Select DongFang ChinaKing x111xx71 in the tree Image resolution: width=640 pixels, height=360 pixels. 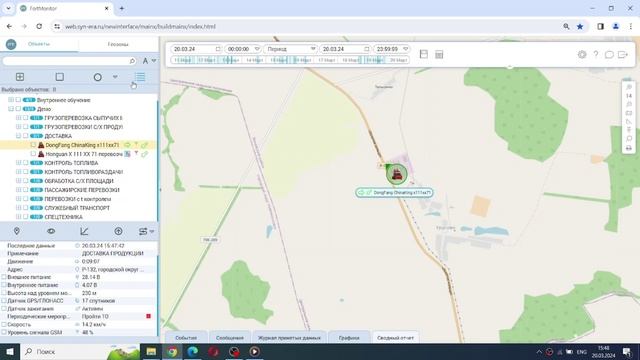(82, 145)
